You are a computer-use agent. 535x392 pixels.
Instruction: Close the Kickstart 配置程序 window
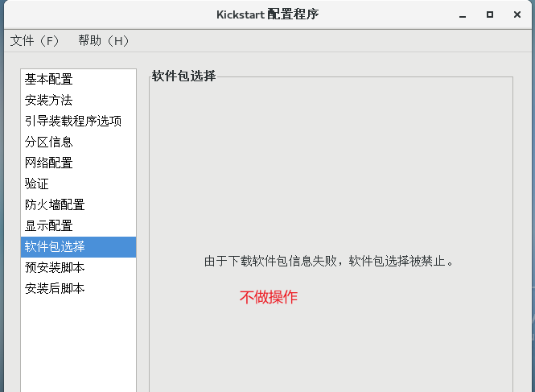coord(517,14)
